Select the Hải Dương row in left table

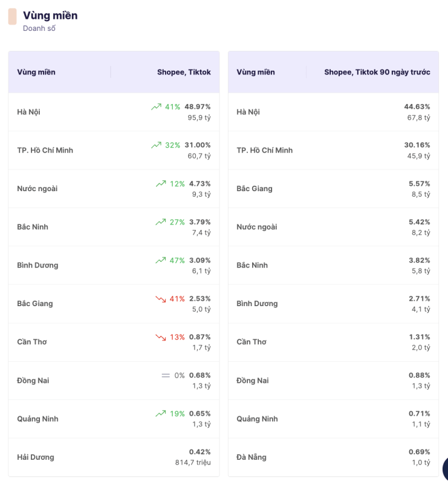pyautogui.click(x=36, y=457)
